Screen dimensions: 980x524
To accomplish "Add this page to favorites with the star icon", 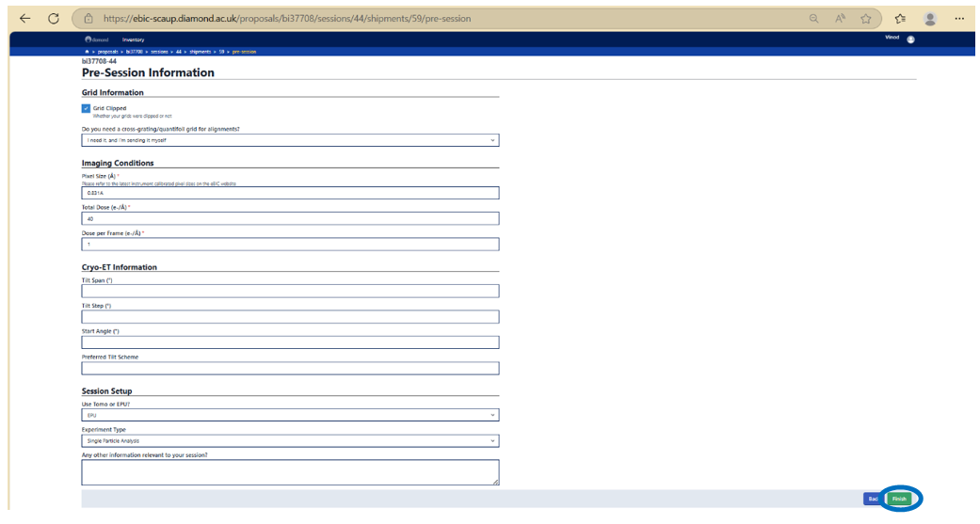I will click(x=866, y=19).
